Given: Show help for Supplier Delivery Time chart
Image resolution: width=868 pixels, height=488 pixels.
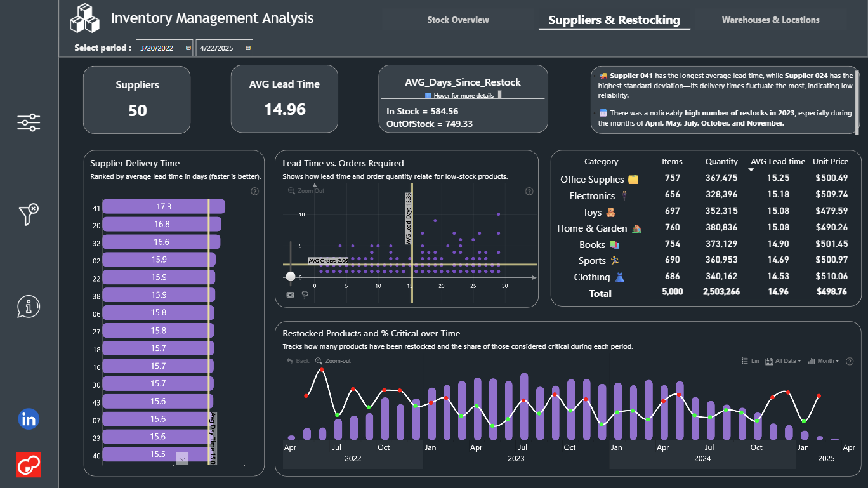Looking at the screenshot, I should (x=254, y=191).
